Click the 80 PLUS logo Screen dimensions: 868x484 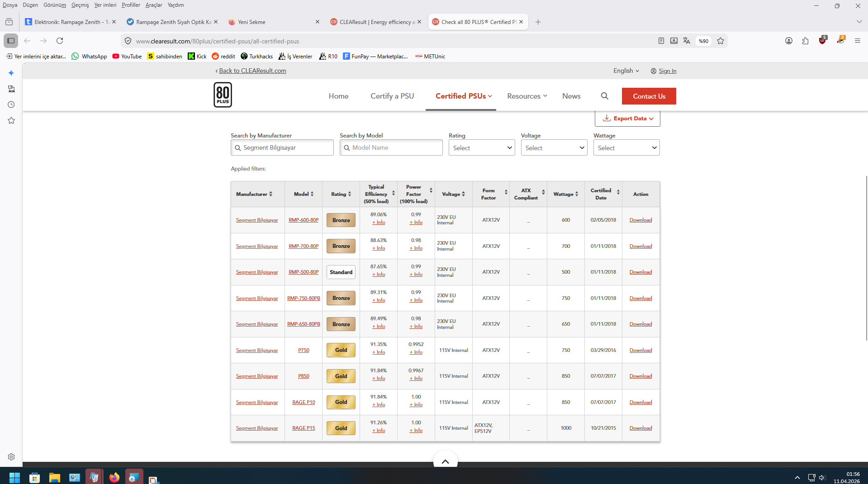(x=223, y=95)
